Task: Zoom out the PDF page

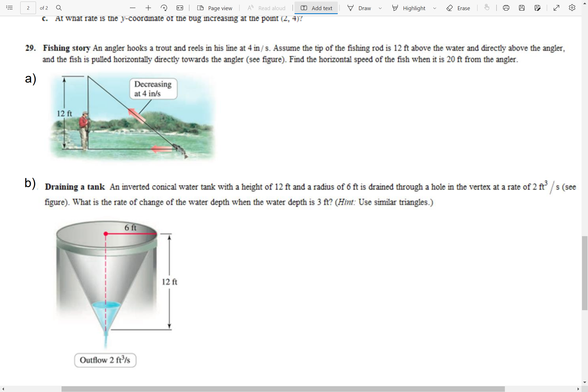Action: coord(133,8)
